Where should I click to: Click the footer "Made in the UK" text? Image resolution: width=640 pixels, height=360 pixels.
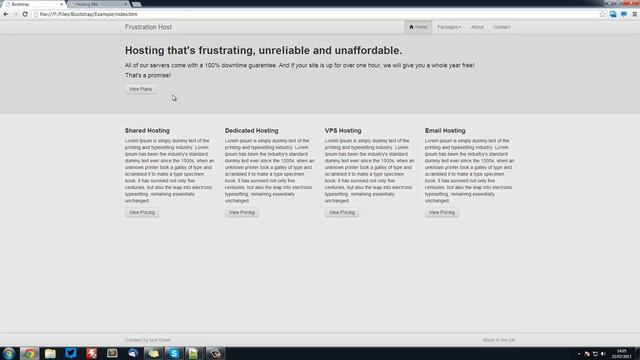[498, 340]
